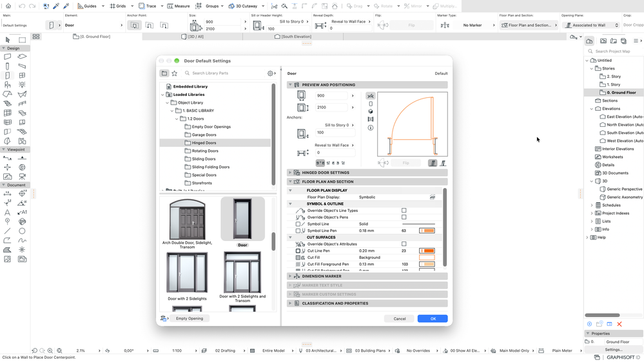Click Cut Fill background swatch

pyautogui.click(x=427, y=258)
